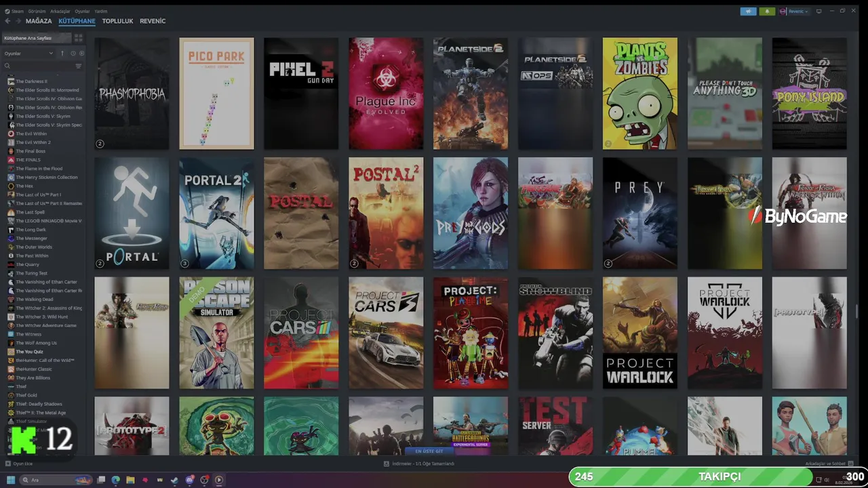Open the Project CARS 3 cover
Viewport: 868px width, 488px height.
[386, 333]
